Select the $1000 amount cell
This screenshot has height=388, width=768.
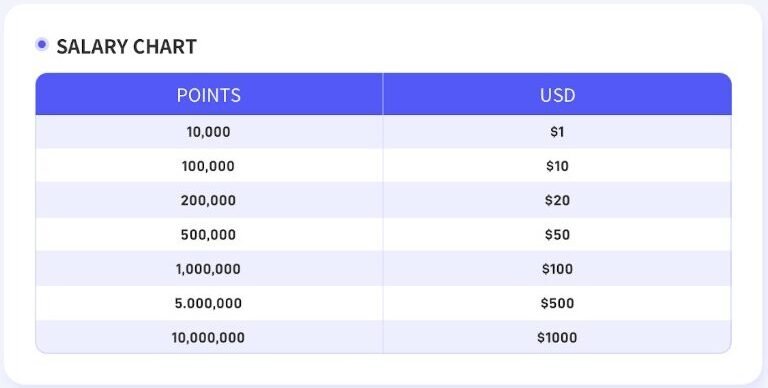(x=557, y=337)
